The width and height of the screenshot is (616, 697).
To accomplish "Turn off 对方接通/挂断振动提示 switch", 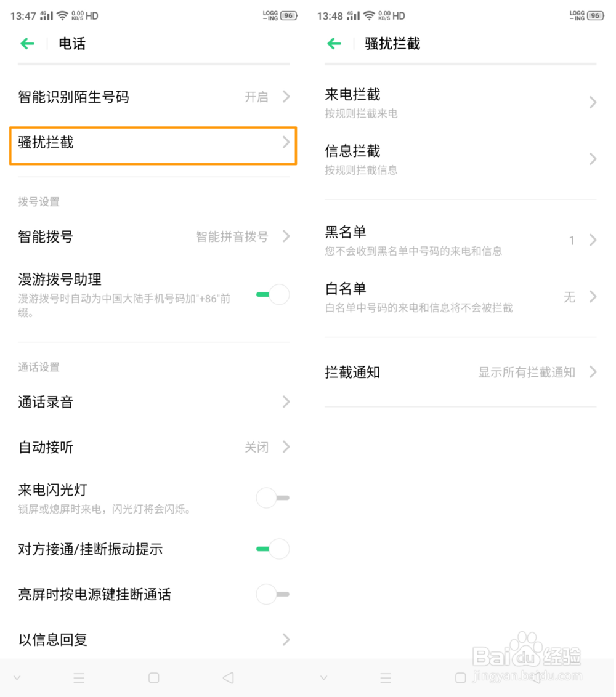I will pyautogui.click(x=272, y=549).
